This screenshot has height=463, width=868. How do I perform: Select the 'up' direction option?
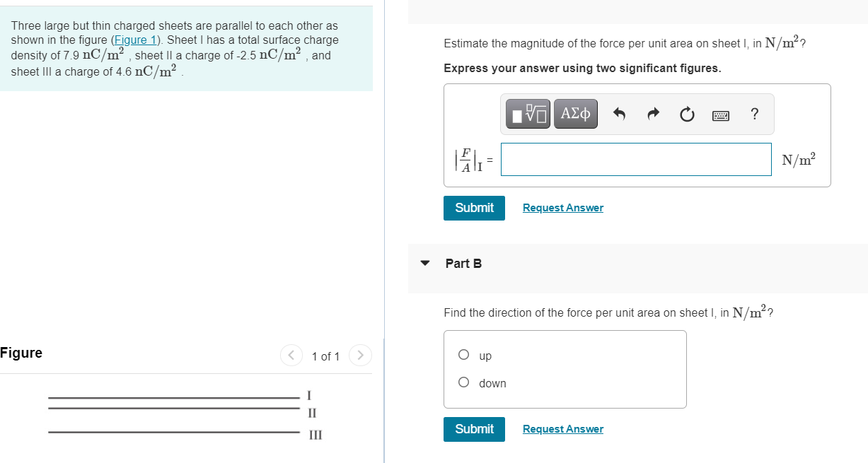[x=463, y=355]
